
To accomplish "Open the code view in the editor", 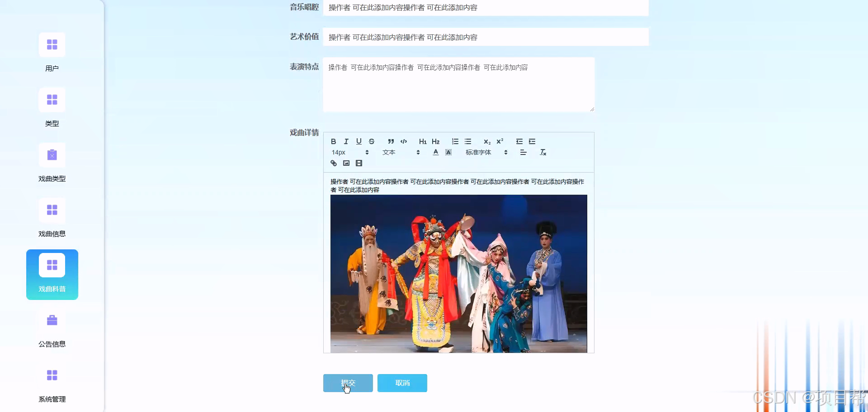I will (x=404, y=141).
